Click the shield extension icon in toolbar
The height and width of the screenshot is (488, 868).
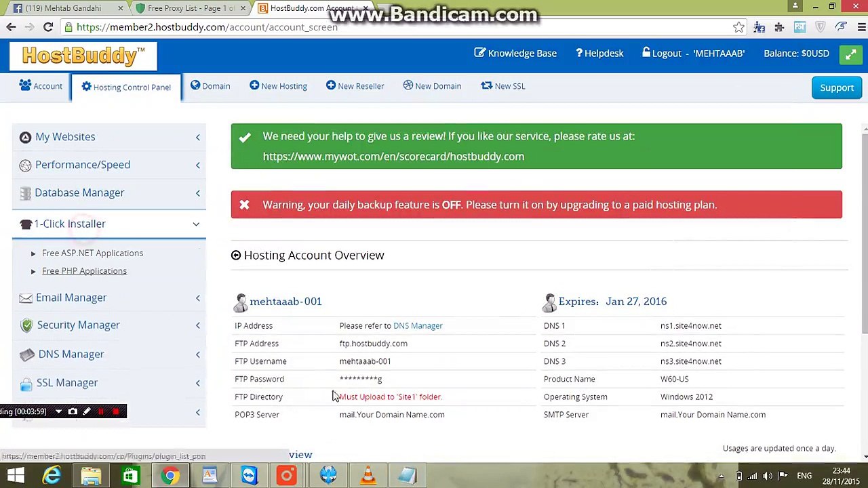point(821,27)
